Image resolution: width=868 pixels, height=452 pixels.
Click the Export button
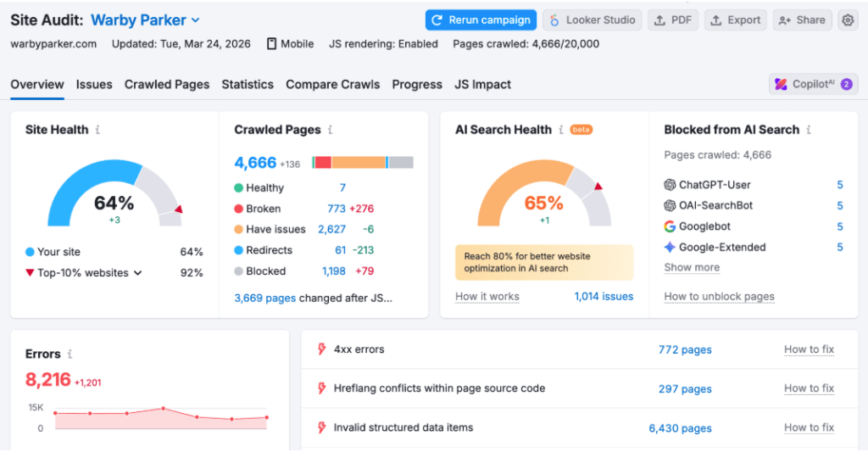tap(736, 20)
